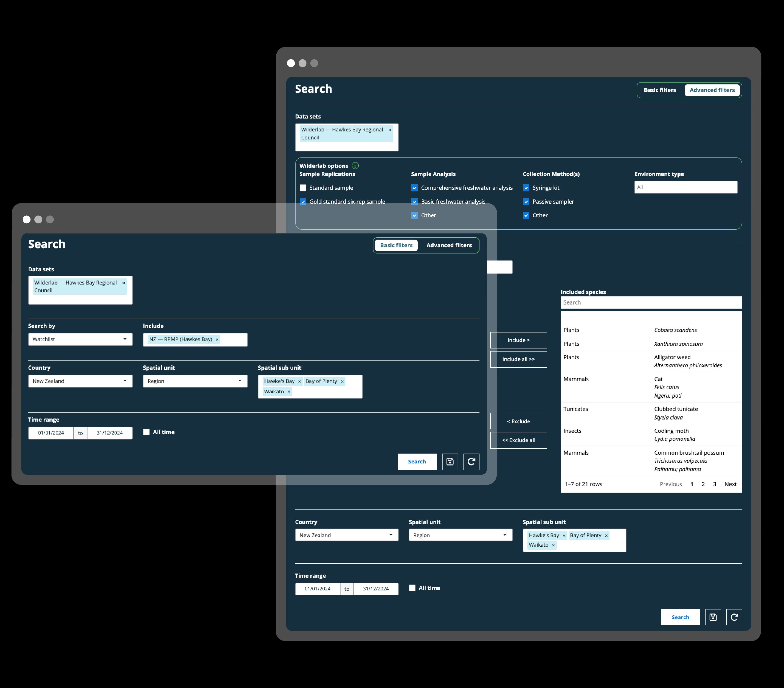Open the Spatial unit Region dropdown in the back window
This screenshot has height=688, width=784.
coord(461,535)
